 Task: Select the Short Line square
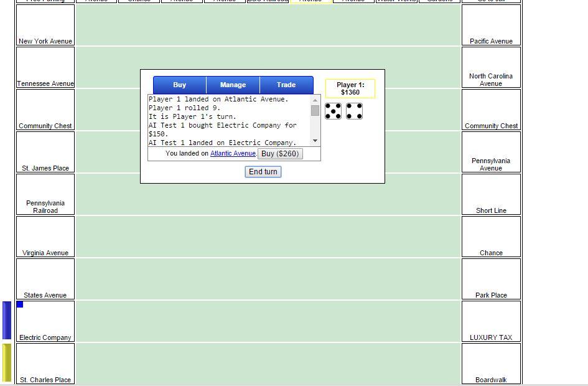pos(492,195)
